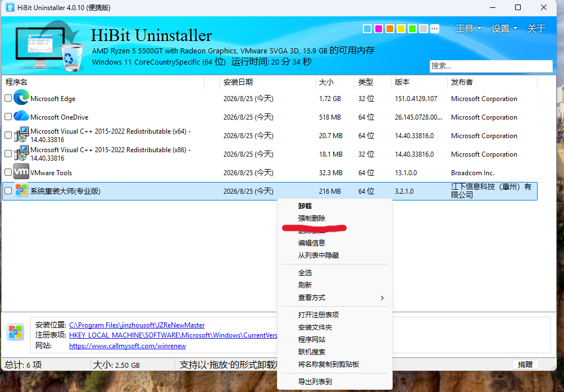Tick the Visual C++ x86 checkbox
564x392 pixels.
pyautogui.click(x=8, y=153)
